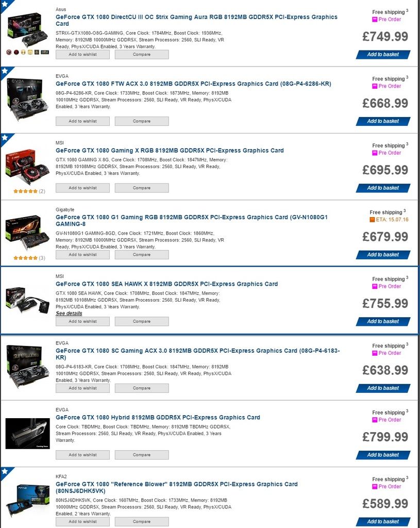The height and width of the screenshot is (528, 420).
Task: Open the EVGA GTX 1080 Hybrid product thumbnail
Action: [28, 433]
